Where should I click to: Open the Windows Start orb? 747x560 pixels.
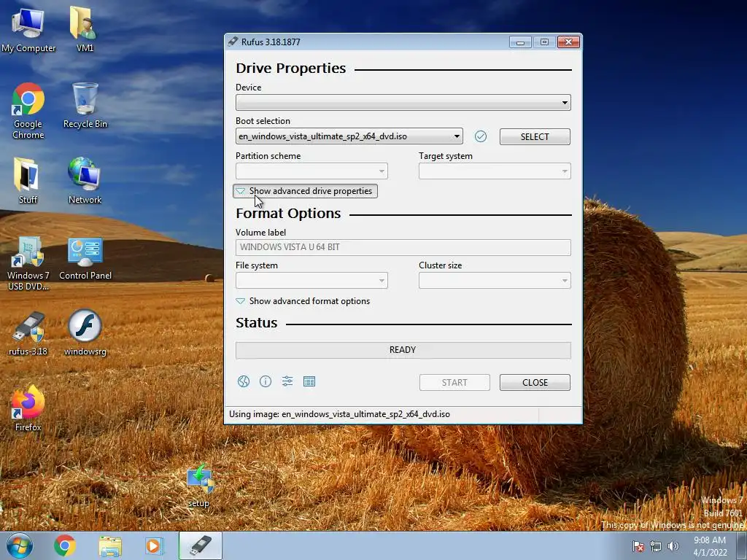pyautogui.click(x=20, y=545)
